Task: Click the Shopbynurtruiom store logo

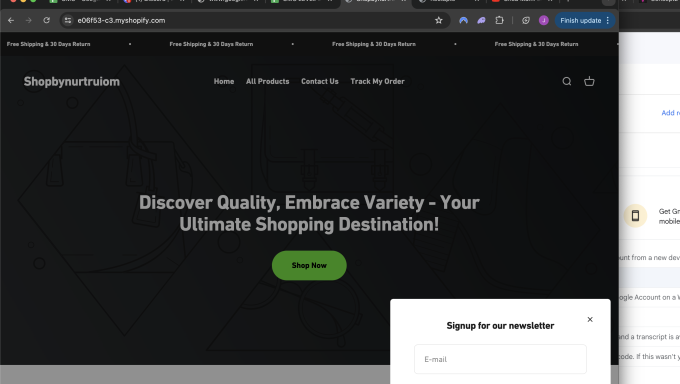Action: click(x=72, y=82)
